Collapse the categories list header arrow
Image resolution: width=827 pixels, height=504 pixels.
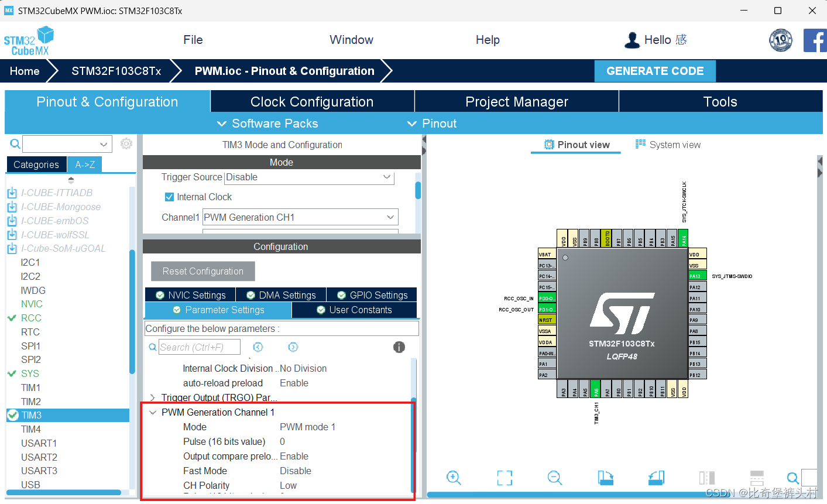(x=71, y=180)
